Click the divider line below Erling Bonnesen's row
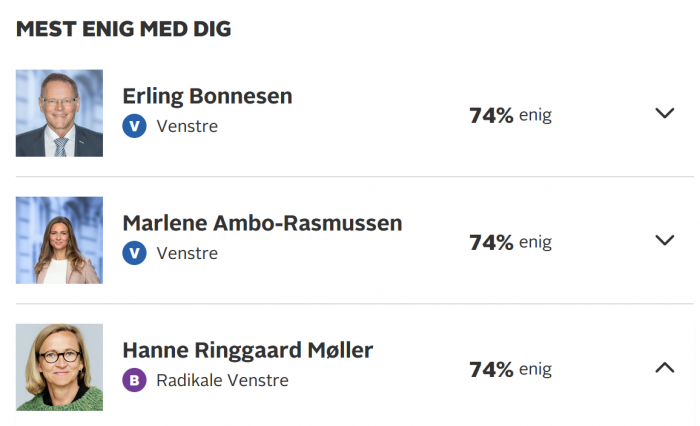This screenshot has width=700, height=426. tap(355, 176)
